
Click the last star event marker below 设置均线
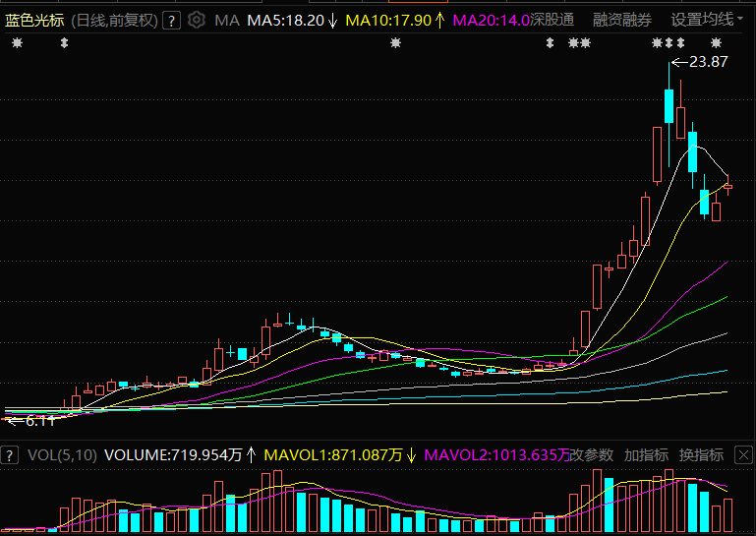[x=717, y=43]
